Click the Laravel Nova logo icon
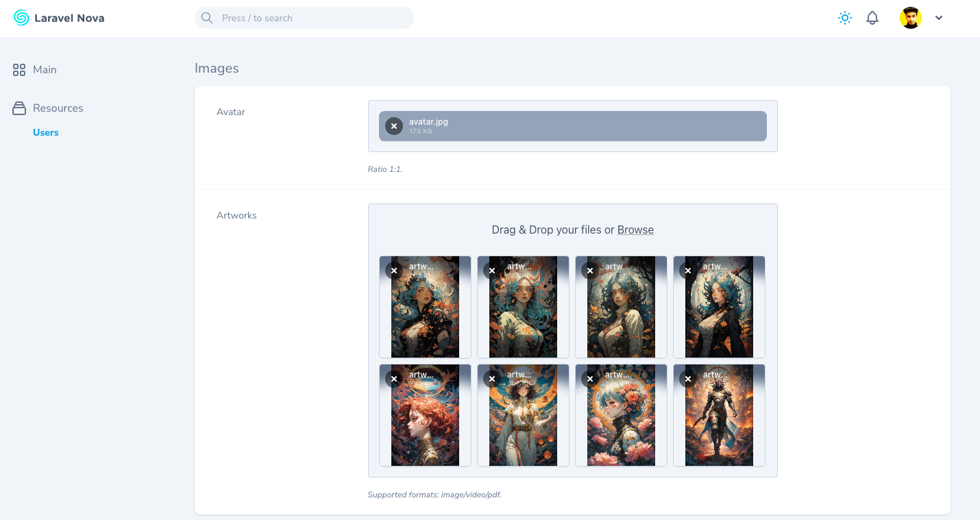 (x=21, y=18)
